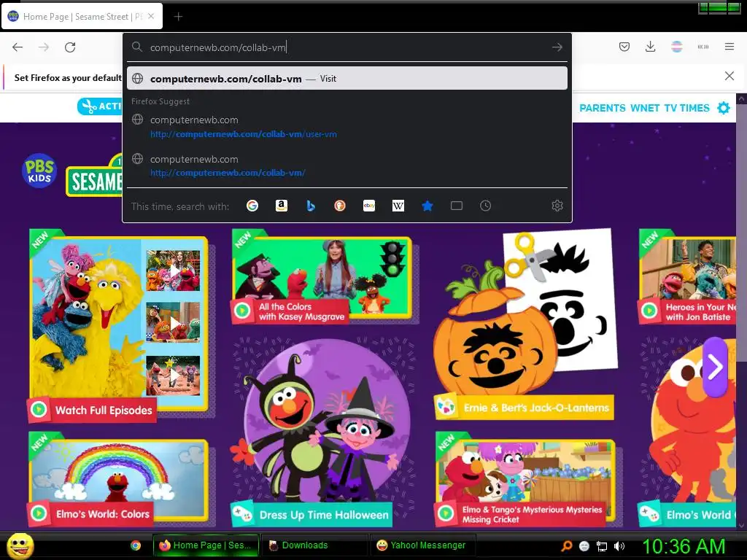Click the PBS Kids logo
747x560 pixels.
tap(39, 171)
